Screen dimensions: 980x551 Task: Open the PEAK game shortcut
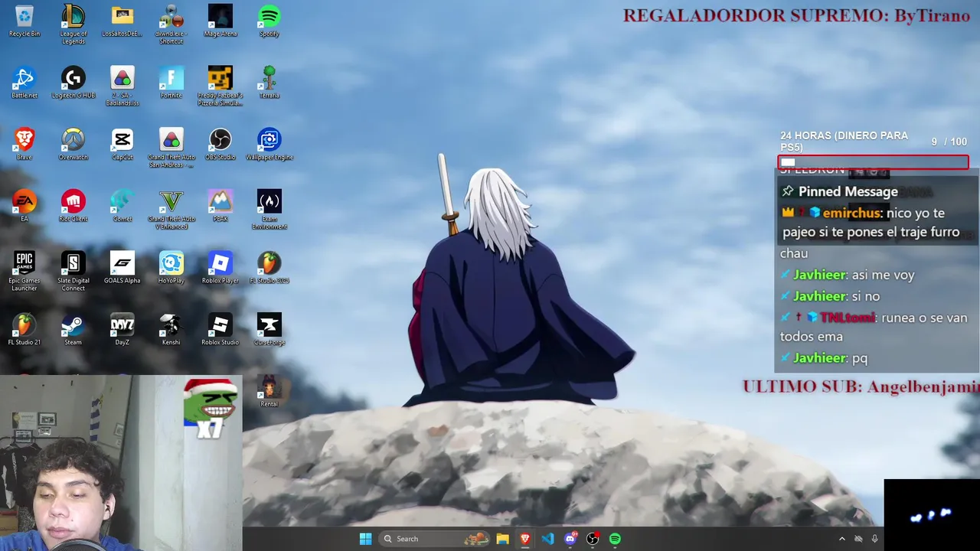tap(220, 207)
